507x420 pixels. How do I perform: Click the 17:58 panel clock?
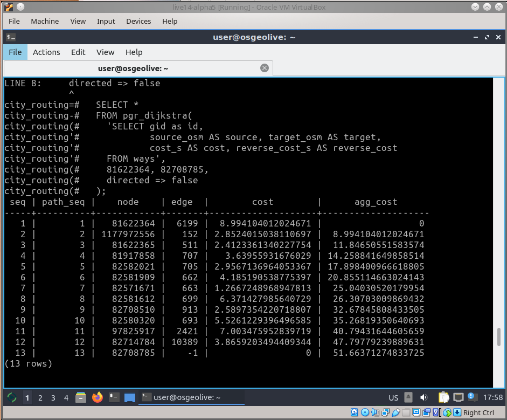coord(493,397)
